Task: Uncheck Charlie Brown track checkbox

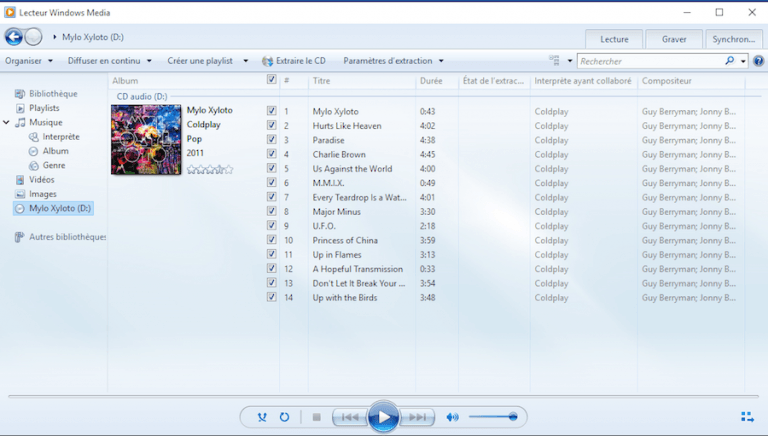Action: [271, 153]
